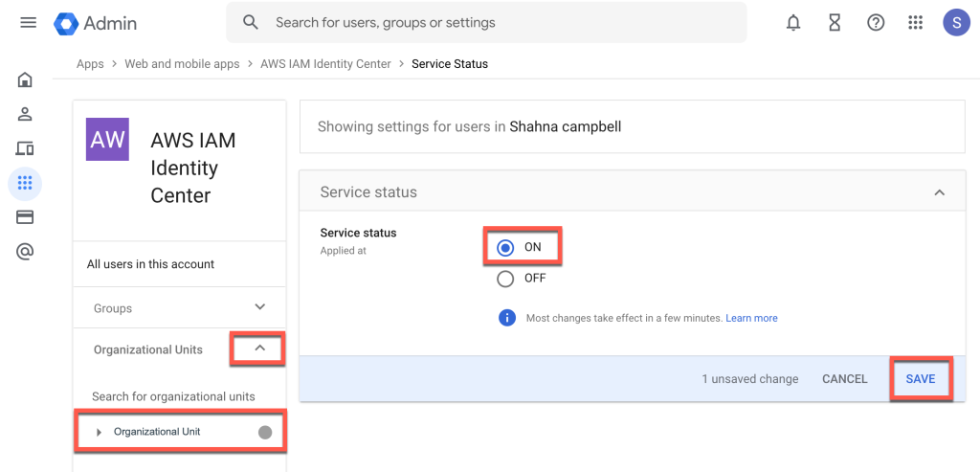Open Apps grid icon in sidebar
The width and height of the screenshot is (980, 472).
click(x=25, y=183)
